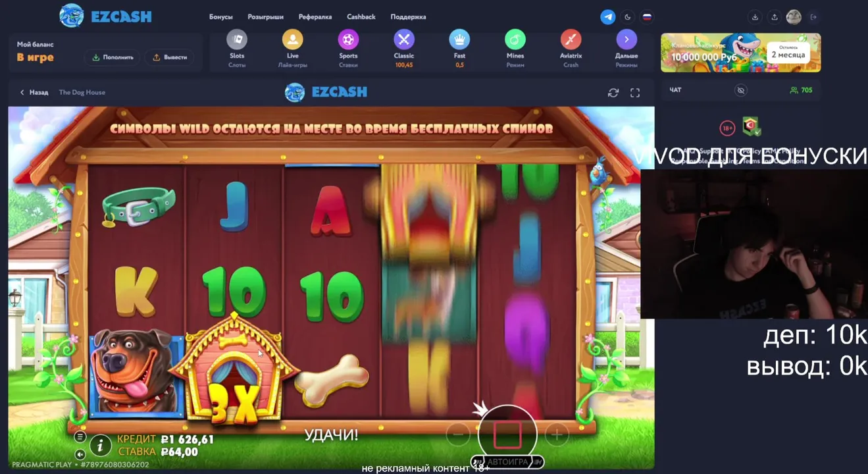Screen dimensions: 868x474
Task: Open Classic mode icon
Action: pos(404,40)
